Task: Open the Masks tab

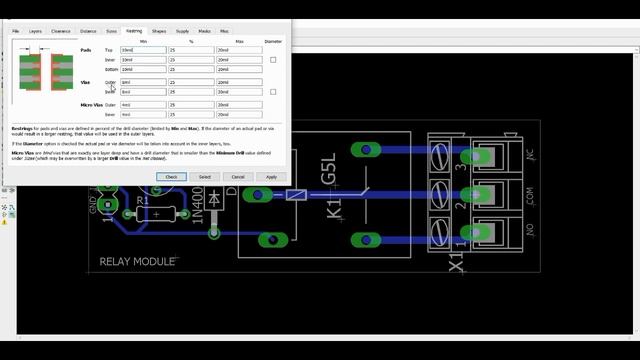Action: tap(204, 31)
